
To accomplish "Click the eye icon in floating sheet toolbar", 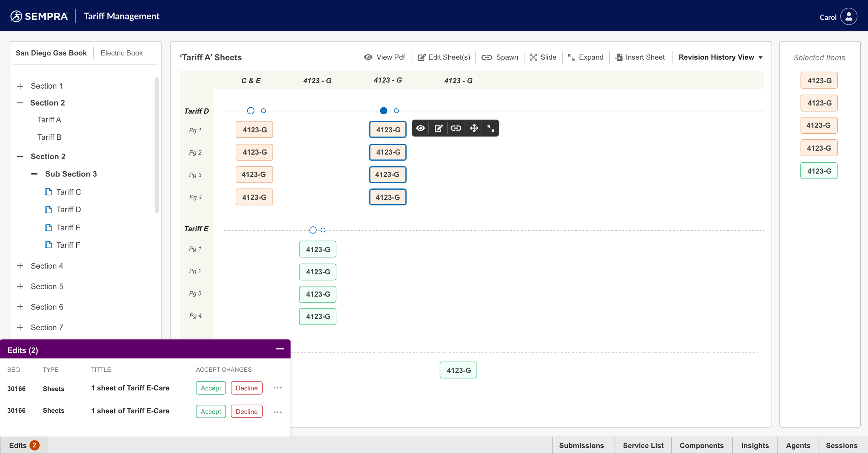I will point(420,128).
